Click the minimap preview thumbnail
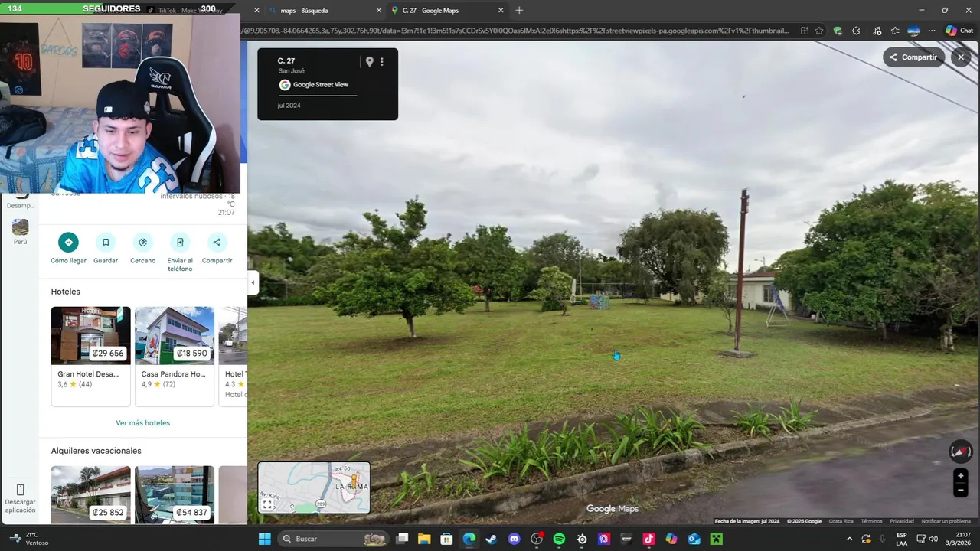 (x=314, y=487)
